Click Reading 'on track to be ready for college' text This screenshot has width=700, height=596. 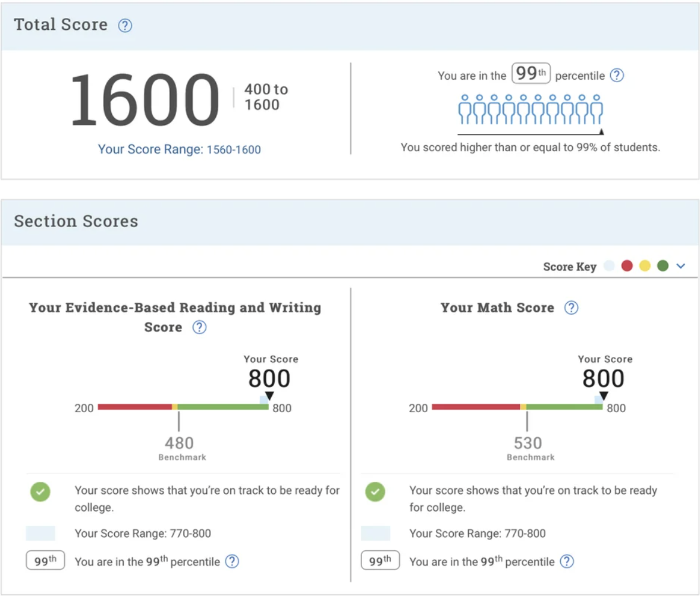pyautogui.click(x=207, y=498)
